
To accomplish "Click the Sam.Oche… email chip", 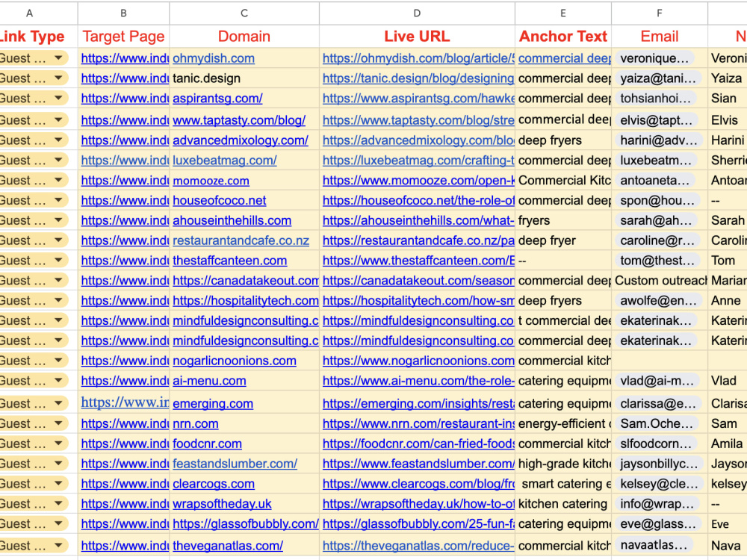I will tap(657, 423).
